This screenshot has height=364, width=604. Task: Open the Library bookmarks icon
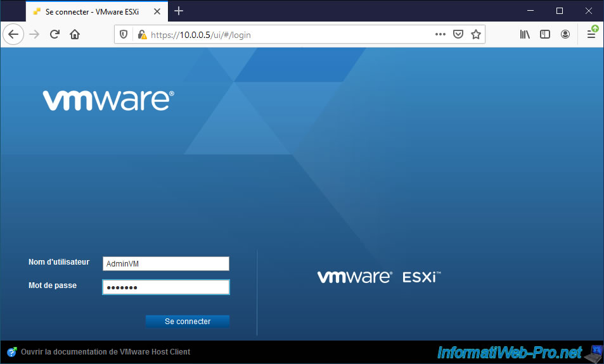[525, 35]
